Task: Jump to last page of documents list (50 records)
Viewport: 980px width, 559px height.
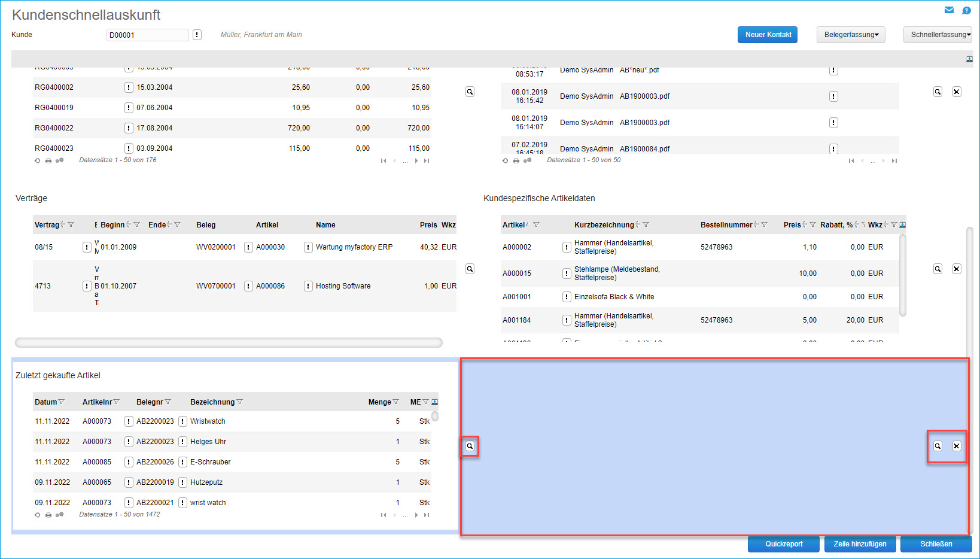Action: coord(894,160)
